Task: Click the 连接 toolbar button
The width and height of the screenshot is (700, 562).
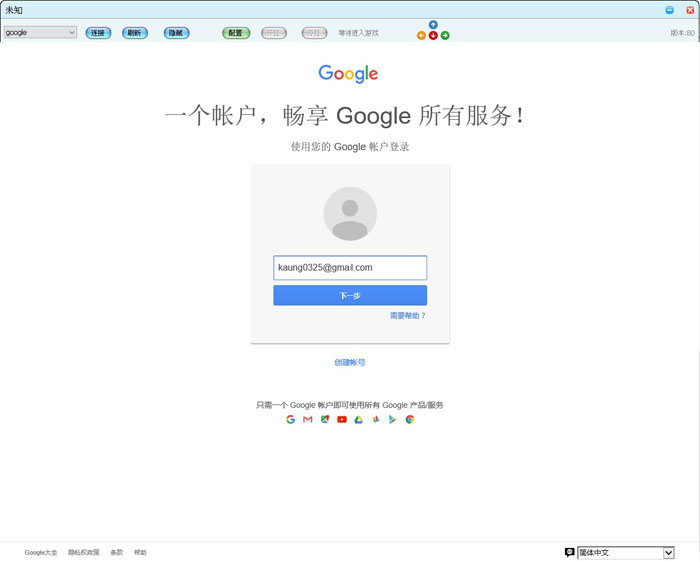Action: pos(98,33)
